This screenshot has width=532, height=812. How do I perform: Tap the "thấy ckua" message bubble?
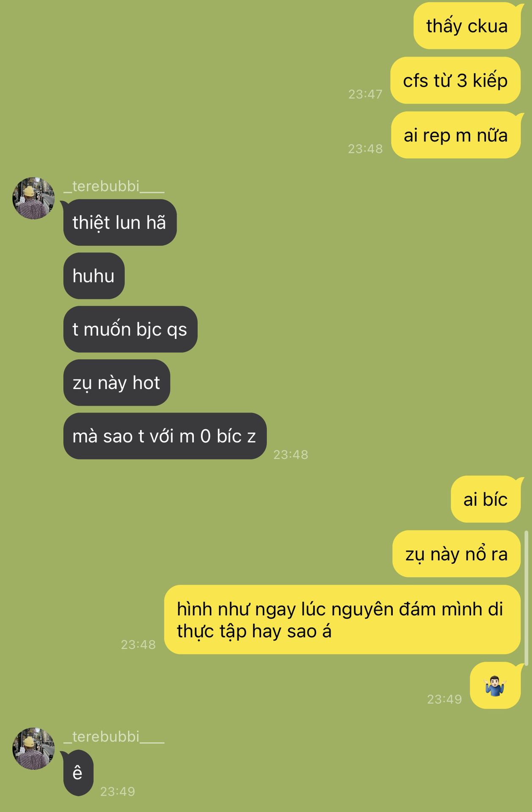pos(467,26)
